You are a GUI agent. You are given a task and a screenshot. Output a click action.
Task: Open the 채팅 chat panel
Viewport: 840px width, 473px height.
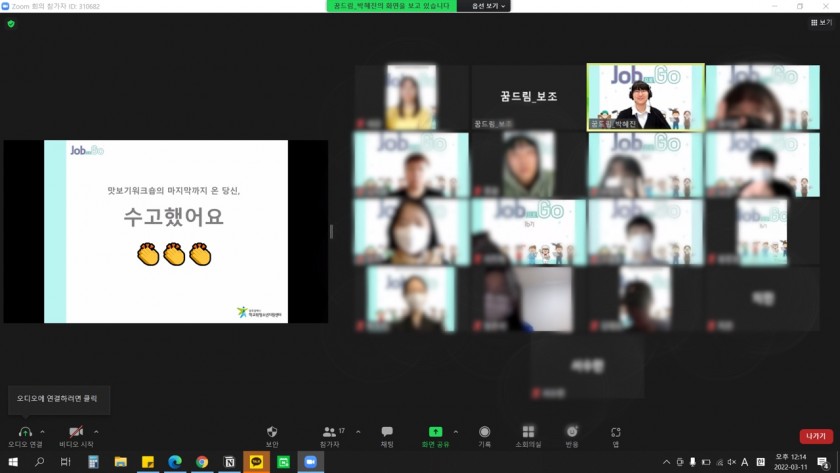tap(387, 432)
